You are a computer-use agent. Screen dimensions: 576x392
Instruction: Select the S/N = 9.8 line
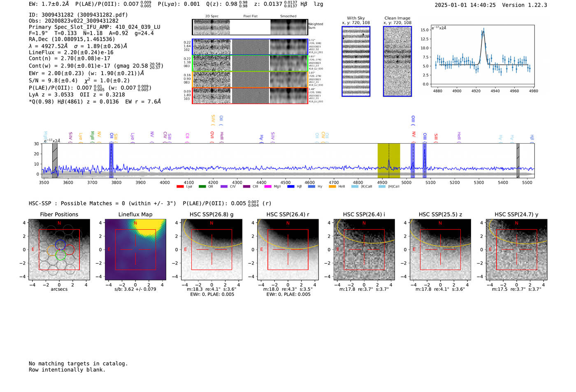click(x=79, y=80)
